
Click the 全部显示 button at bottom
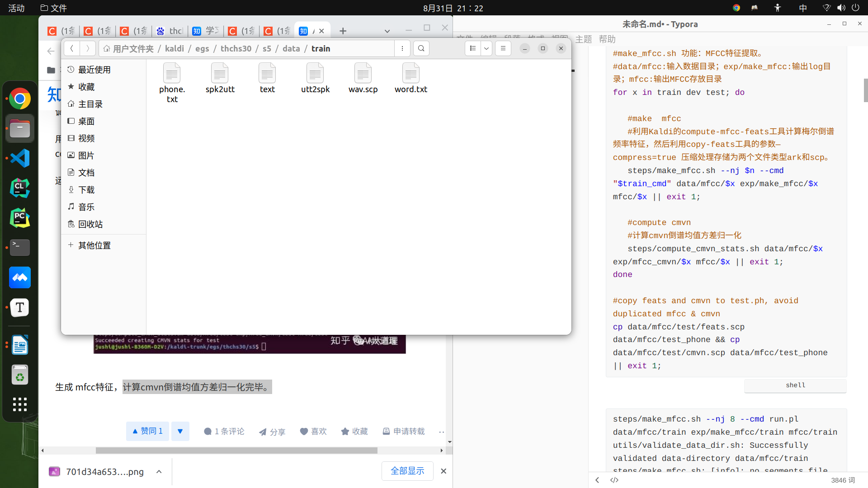(x=407, y=471)
